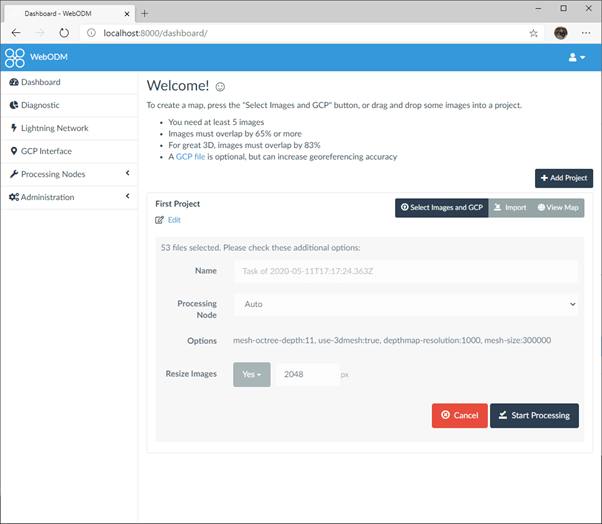Image resolution: width=602 pixels, height=524 pixels.
Task: Open the GCP file link
Action: point(190,157)
